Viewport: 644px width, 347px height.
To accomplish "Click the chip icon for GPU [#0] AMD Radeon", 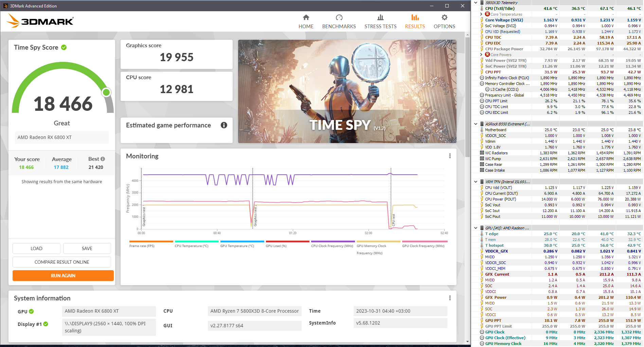I will (482, 228).
